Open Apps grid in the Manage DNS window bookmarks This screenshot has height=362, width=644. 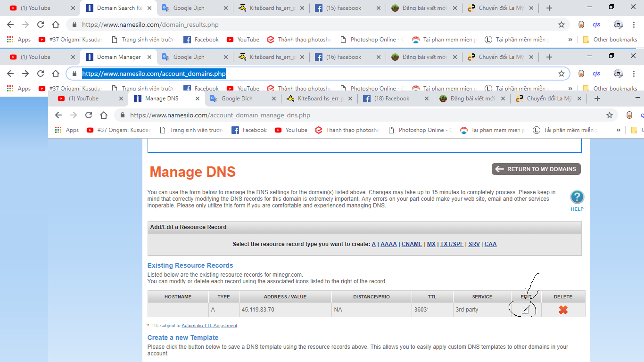[66, 130]
